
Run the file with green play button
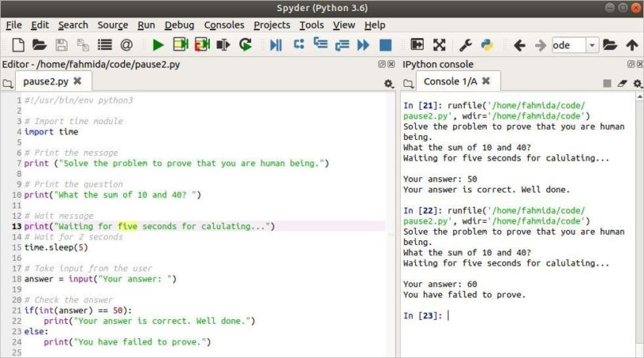click(158, 45)
